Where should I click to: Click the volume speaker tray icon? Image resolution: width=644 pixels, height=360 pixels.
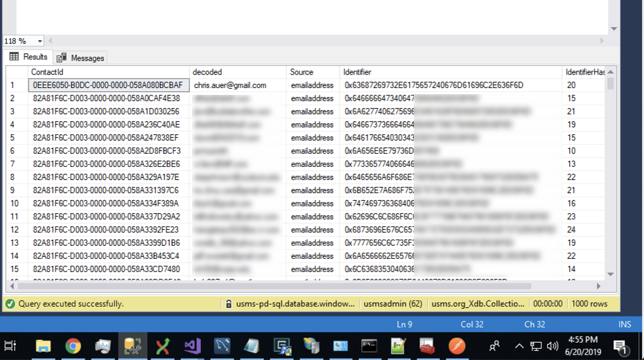pos(552,345)
